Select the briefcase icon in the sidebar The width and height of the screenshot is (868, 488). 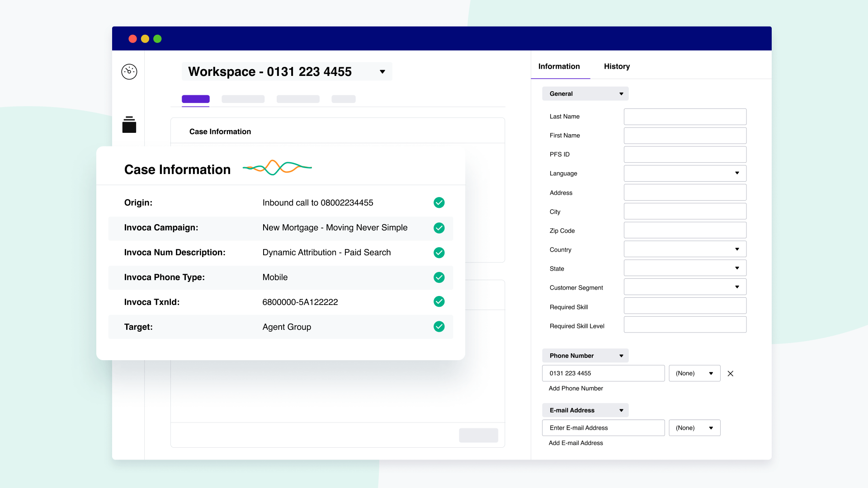[129, 125]
